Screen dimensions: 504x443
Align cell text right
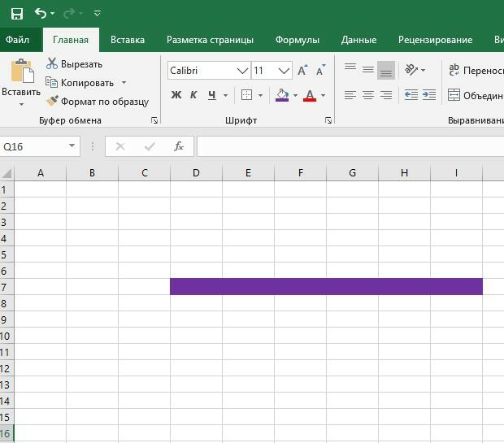click(x=386, y=95)
